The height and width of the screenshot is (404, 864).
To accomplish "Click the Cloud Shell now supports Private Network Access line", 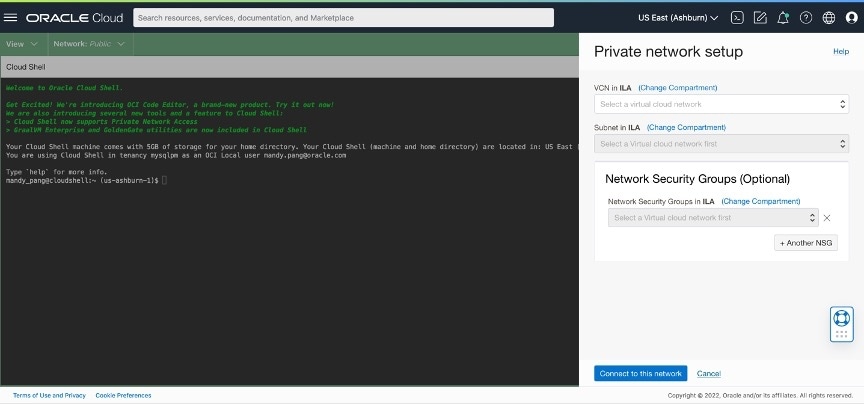I will [x=101, y=121].
